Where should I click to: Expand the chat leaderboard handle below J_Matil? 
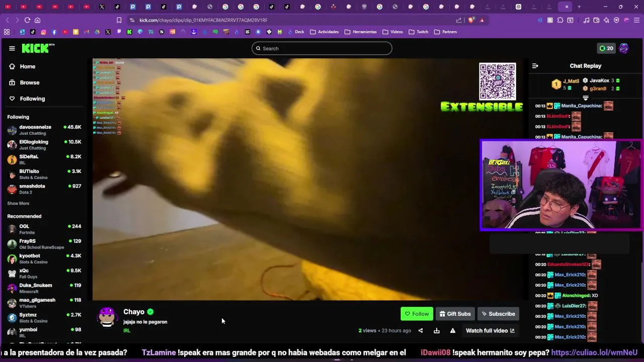pos(585,98)
